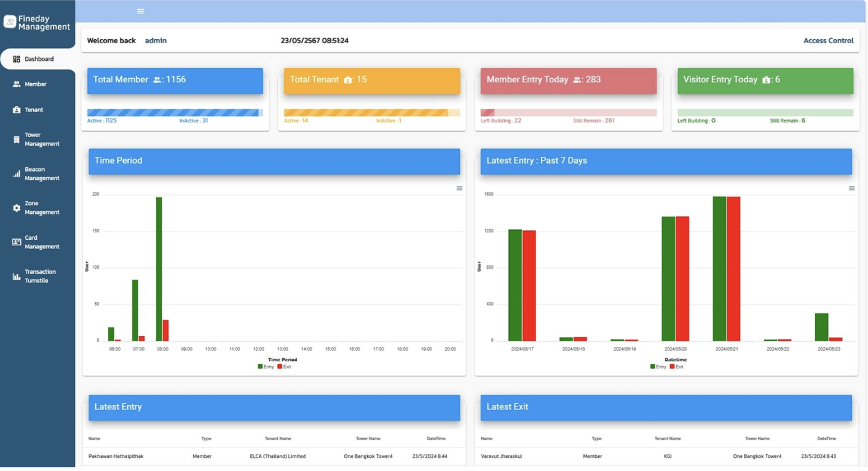Click the hamburger menu icon in top bar
Screen dimensions: 868x471
pos(141,11)
